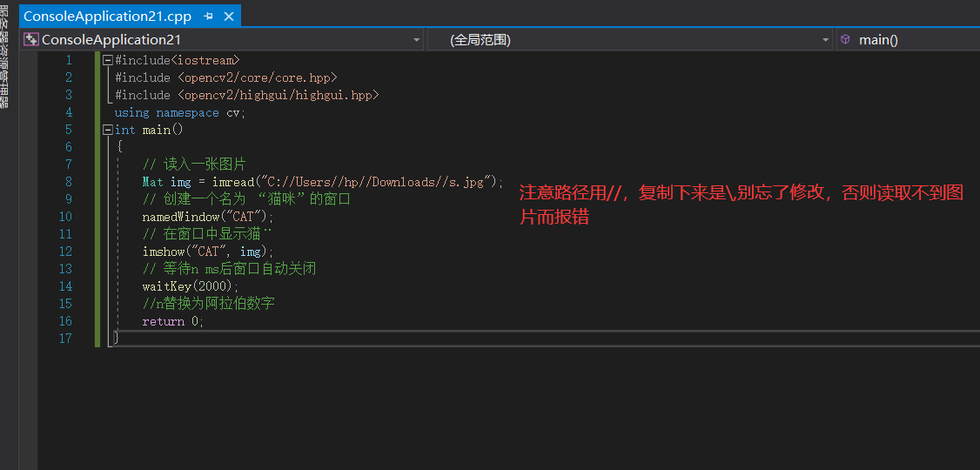Click the main() cube icon

click(845, 39)
